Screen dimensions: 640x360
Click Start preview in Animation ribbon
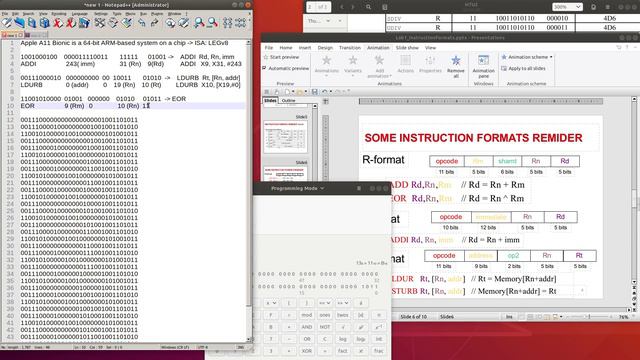point(281,57)
